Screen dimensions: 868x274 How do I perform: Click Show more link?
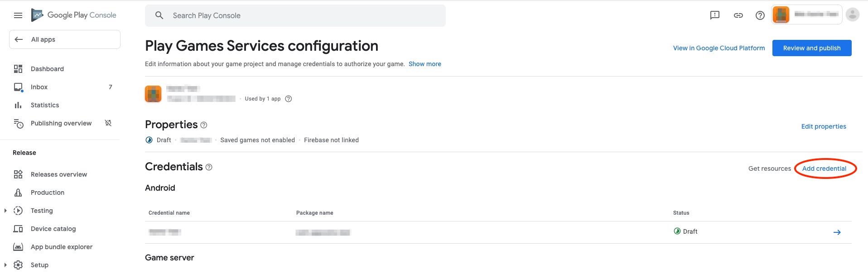[x=425, y=64]
